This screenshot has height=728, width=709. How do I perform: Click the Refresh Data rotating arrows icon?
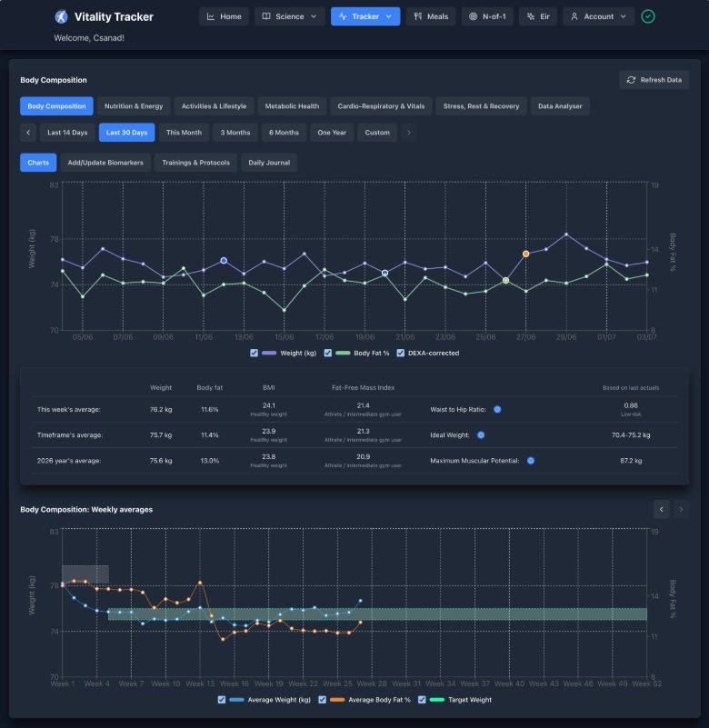click(x=631, y=80)
